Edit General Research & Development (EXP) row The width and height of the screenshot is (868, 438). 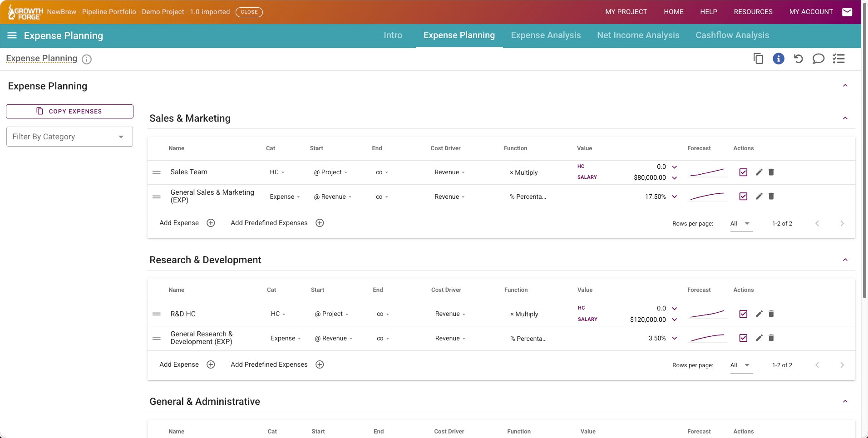[759, 338]
